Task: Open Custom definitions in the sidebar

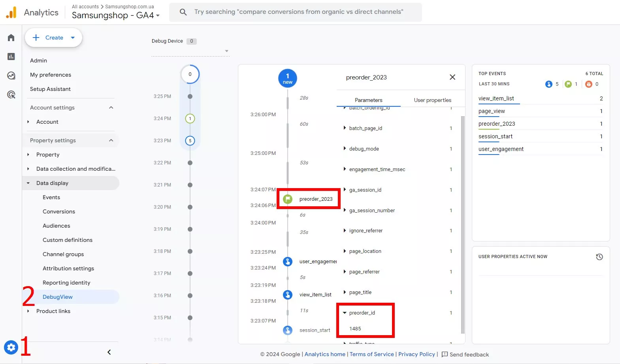Action: [x=68, y=240]
